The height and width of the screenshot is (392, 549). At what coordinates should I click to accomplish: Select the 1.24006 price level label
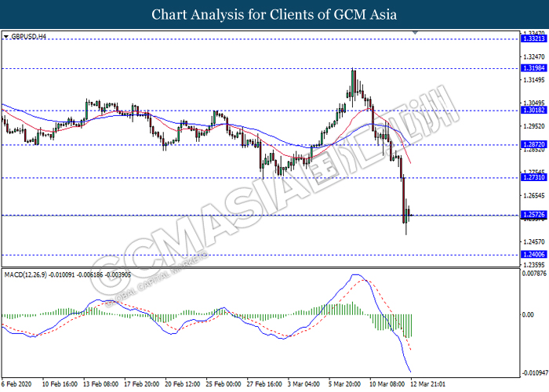(x=534, y=255)
